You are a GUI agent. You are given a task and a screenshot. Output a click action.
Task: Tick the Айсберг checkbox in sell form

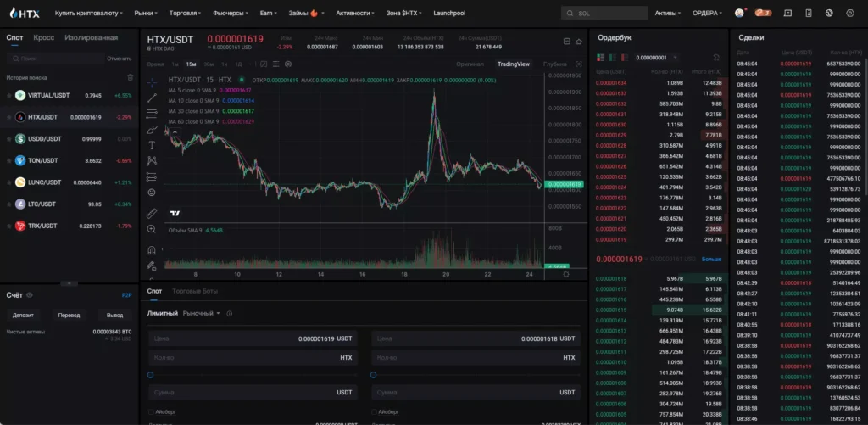[374, 411]
